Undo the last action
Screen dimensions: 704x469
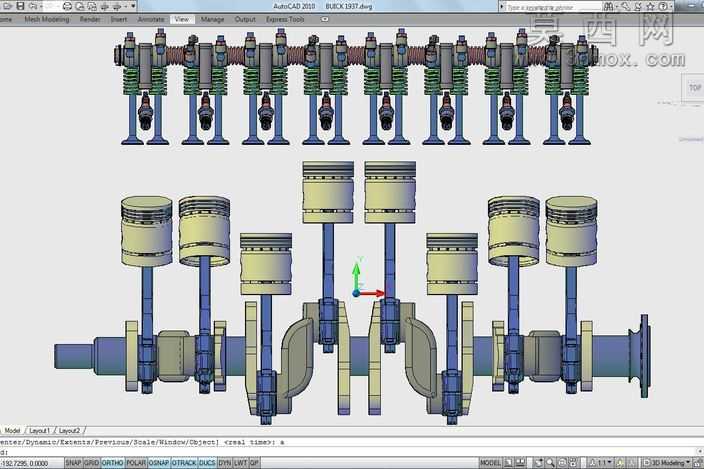(x=33, y=6)
